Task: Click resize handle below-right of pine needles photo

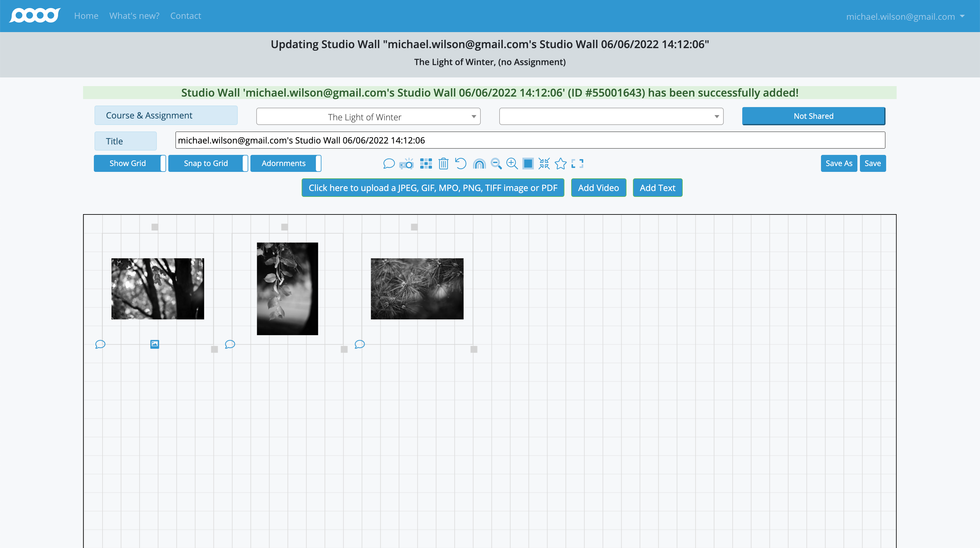Action: [474, 350]
